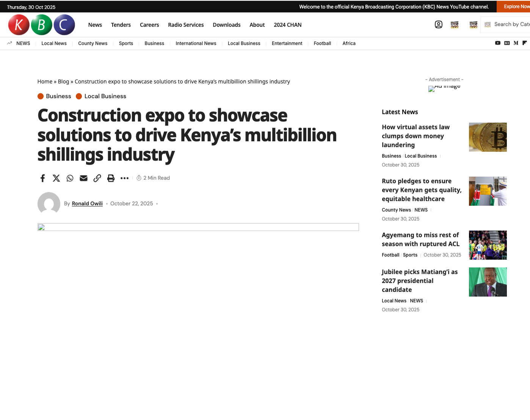Screen dimensions: 530x420
Task: Share article on X (Twitter)
Action: pyautogui.click(x=56, y=178)
